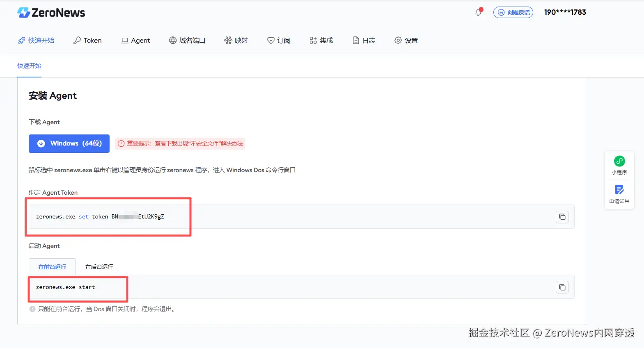
Task: Open the 订阅 menu item
Action: (x=279, y=40)
